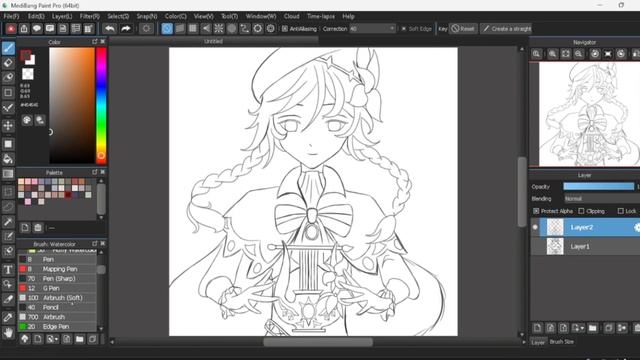Viewport: 640px width, 360px height.
Task: Select the Eraser tool
Action: (8, 63)
